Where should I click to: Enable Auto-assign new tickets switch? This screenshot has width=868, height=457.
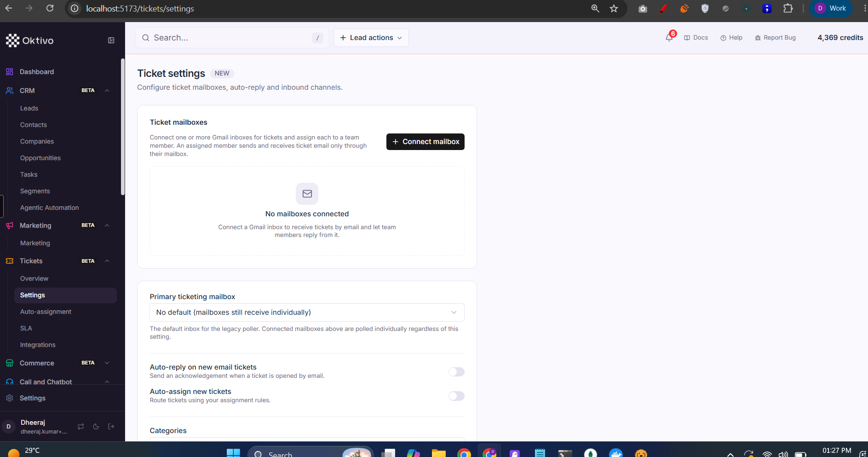pos(456,396)
